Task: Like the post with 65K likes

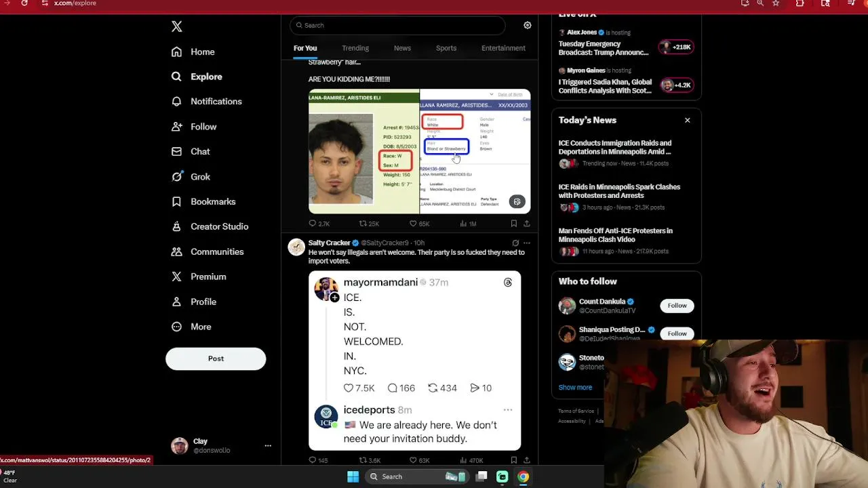Action: (x=419, y=224)
